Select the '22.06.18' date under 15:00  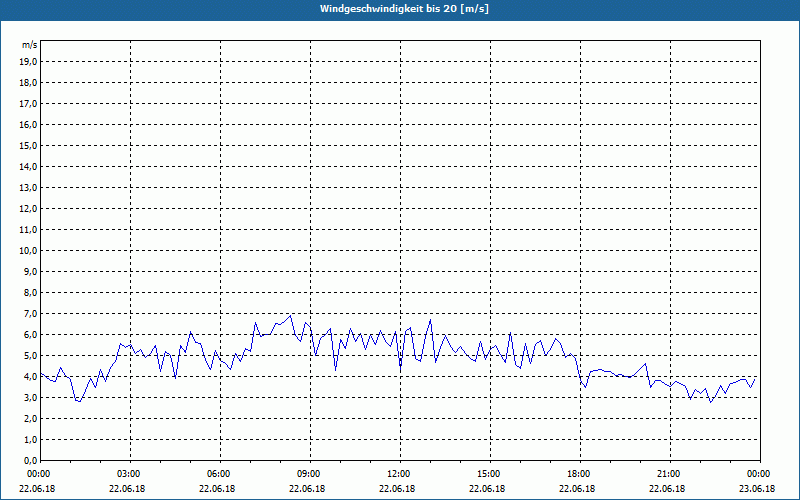[487, 489]
